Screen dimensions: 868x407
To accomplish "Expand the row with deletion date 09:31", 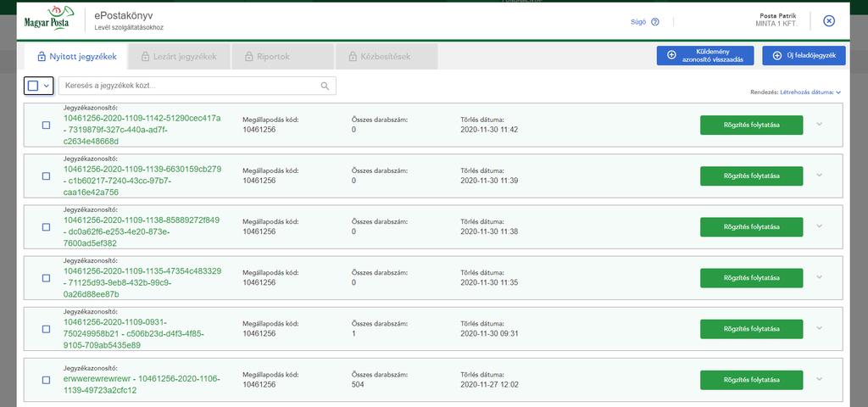I will (x=820, y=328).
